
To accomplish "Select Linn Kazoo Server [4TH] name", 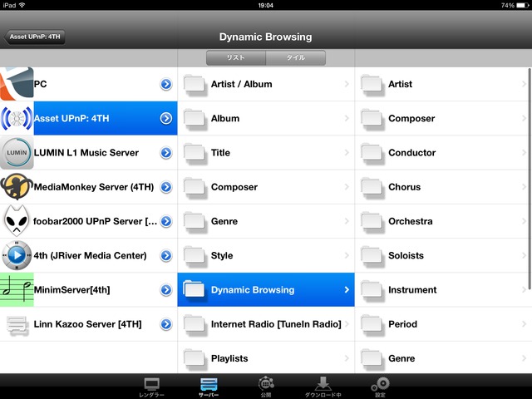I will pyautogui.click(x=87, y=324).
